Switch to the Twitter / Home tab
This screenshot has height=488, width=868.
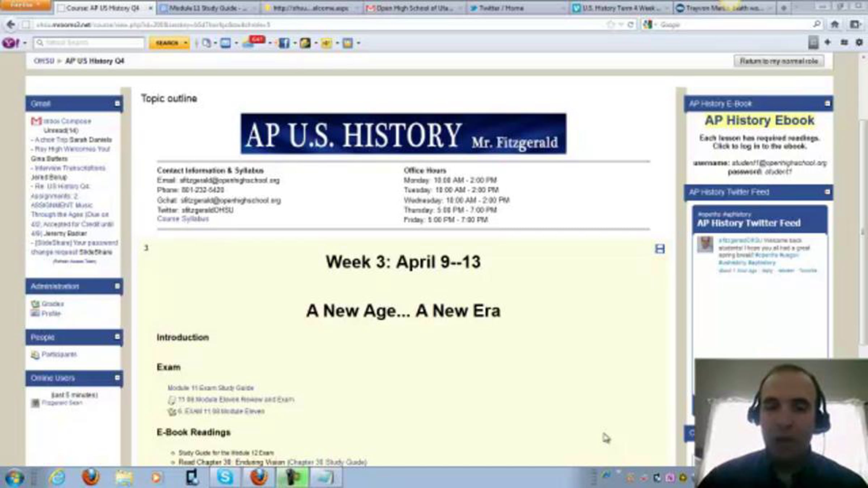[501, 8]
